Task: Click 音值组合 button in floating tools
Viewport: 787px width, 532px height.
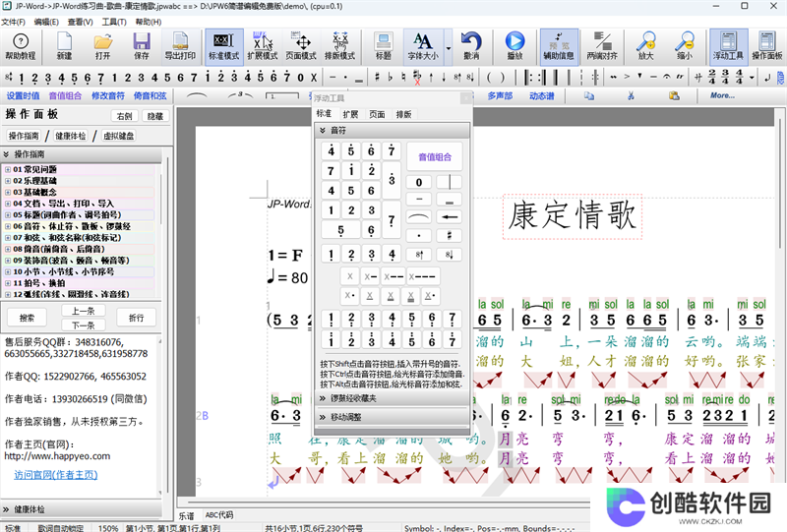Action: (435, 157)
